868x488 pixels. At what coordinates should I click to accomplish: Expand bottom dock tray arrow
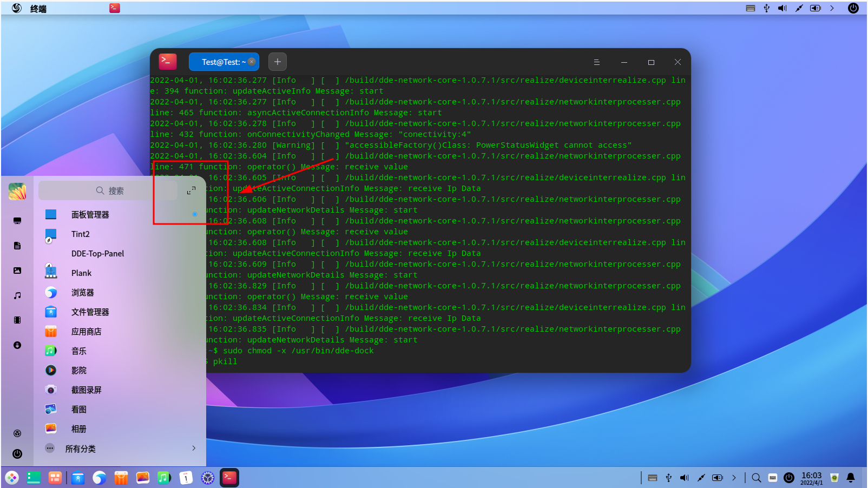pos(734,478)
